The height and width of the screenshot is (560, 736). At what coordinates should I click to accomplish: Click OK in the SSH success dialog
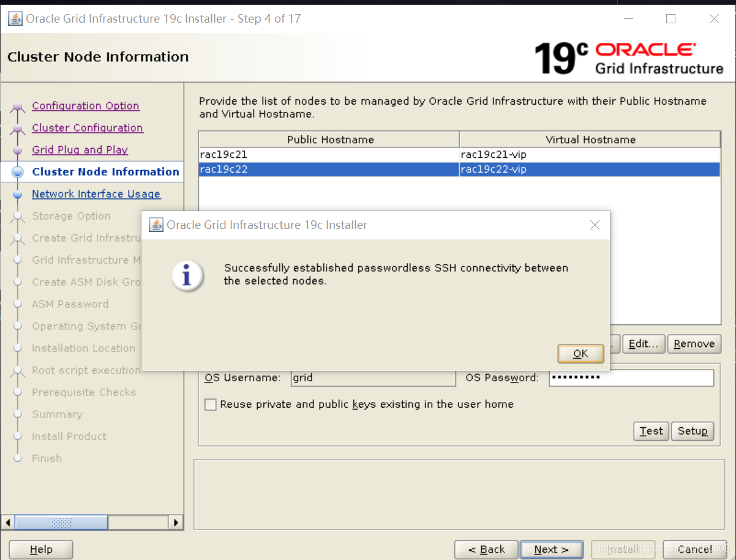580,353
